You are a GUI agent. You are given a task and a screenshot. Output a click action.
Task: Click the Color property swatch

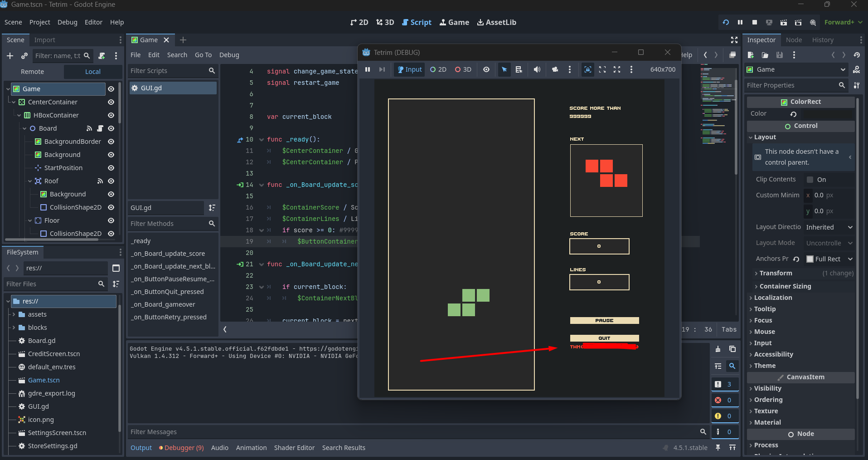click(827, 114)
